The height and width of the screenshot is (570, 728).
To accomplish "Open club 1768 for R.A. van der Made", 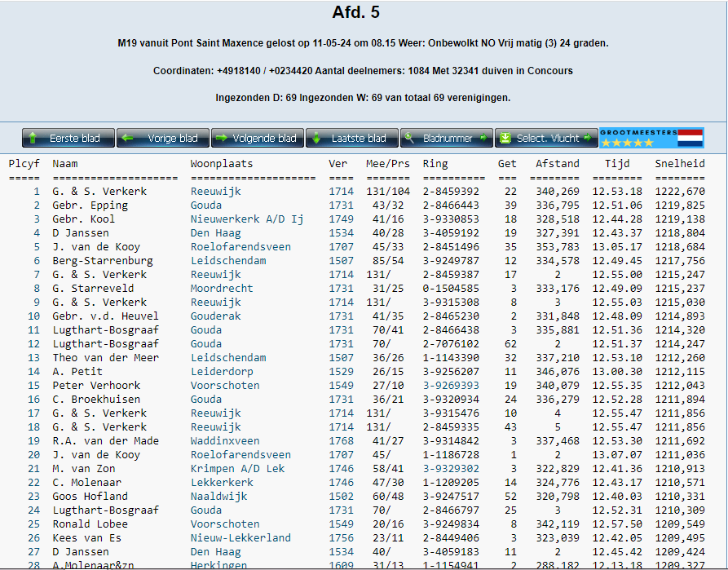I will (x=341, y=441).
